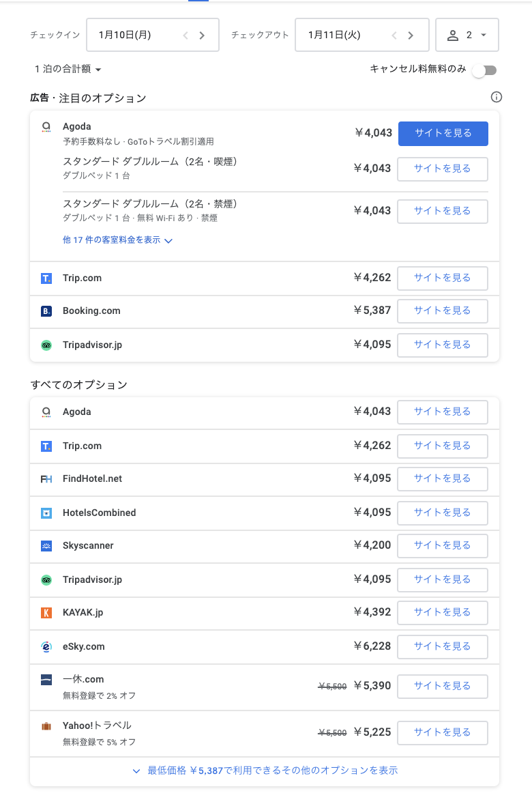This screenshot has height=804, width=532.
Task: Click サイトを見る for Skyscanner
Action: (x=443, y=545)
